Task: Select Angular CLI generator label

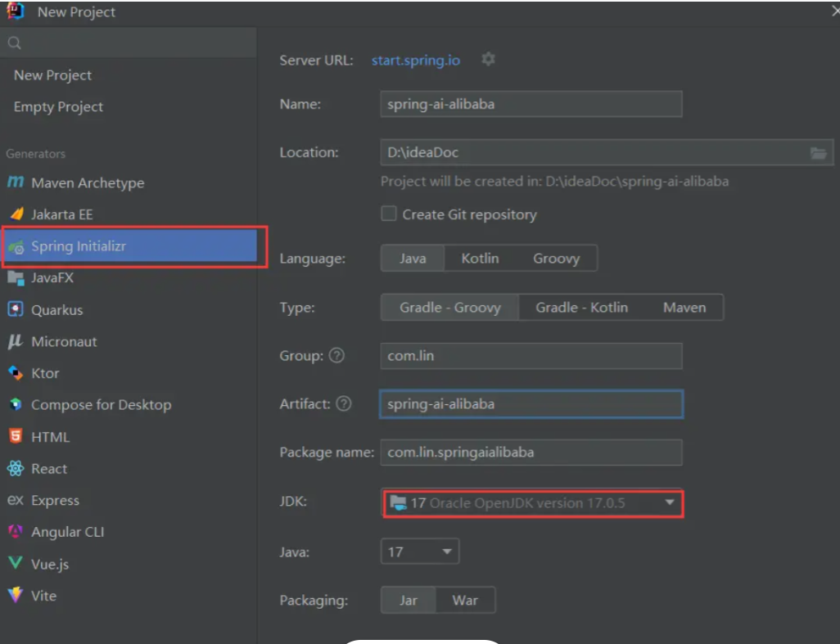Action: pos(68,532)
